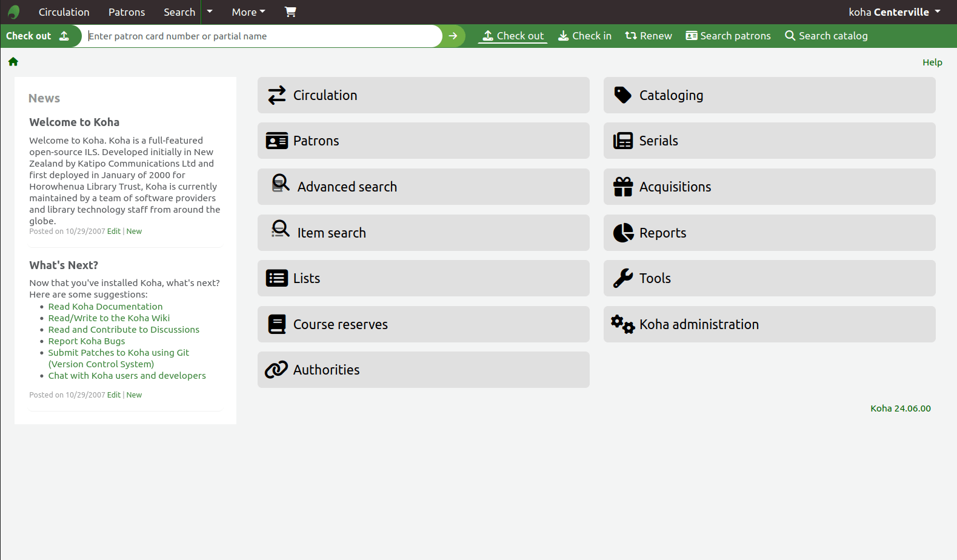Viewport: 957px width, 560px height.
Task: Open Search in top navigation bar
Action: [x=179, y=12]
